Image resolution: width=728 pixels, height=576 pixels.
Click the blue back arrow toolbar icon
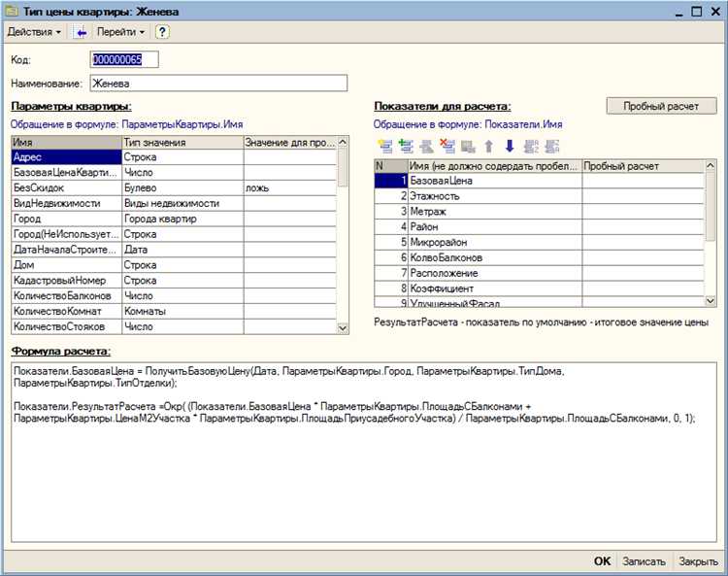pos(81,32)
